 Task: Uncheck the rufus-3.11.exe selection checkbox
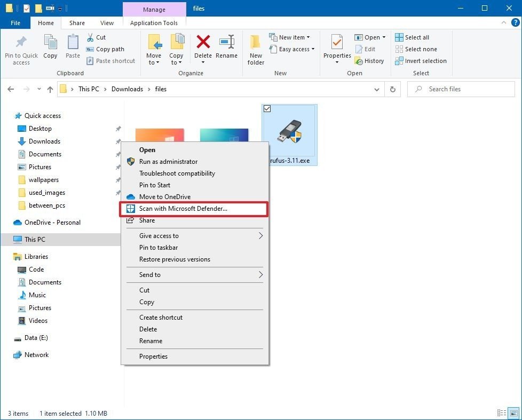(x=267, y=108)
